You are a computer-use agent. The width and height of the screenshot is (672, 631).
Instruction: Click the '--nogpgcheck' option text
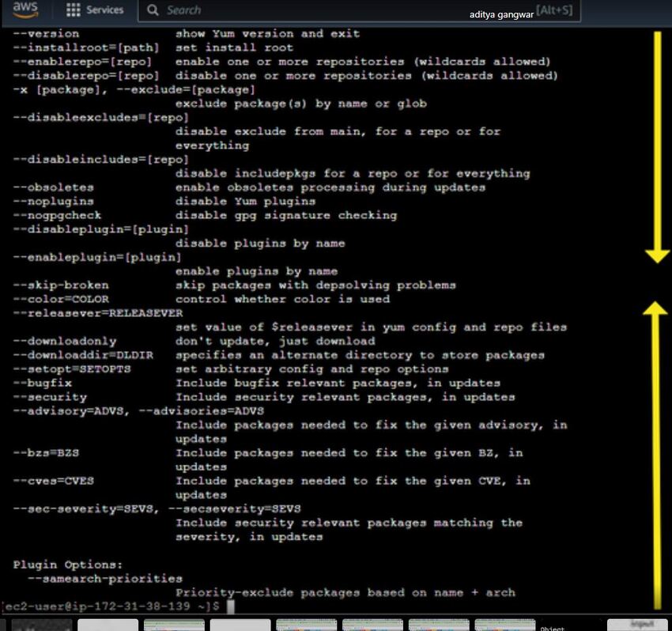point(57,215)
